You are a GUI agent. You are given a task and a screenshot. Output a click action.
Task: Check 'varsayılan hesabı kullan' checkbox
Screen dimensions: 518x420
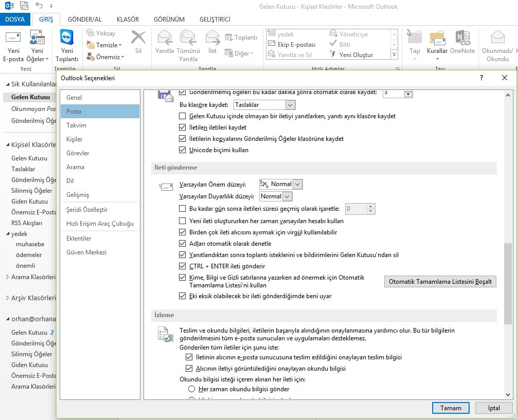[182, 221]
